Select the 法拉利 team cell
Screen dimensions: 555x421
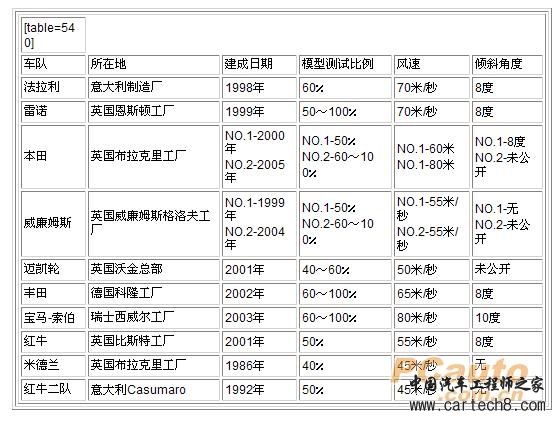[x=53, y=87]
